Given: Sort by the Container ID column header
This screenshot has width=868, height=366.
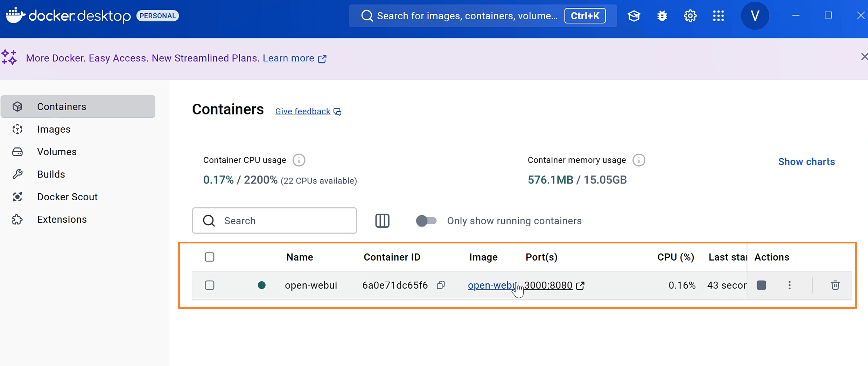Looking at the screenshot, I should point(392,257).
